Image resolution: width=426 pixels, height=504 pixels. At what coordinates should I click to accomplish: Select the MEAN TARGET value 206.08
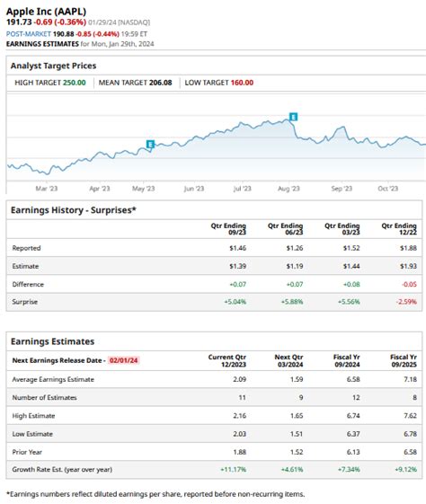click(x=161, y=83)
